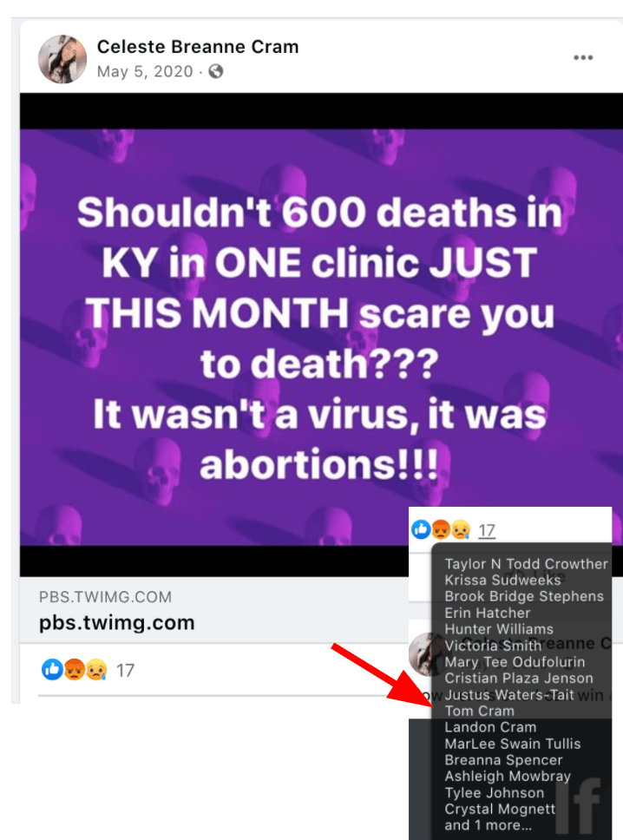This screenshot has width=623, height=840.
Task: Select Erin Hatcher in the reactions list
Action: 487,613
